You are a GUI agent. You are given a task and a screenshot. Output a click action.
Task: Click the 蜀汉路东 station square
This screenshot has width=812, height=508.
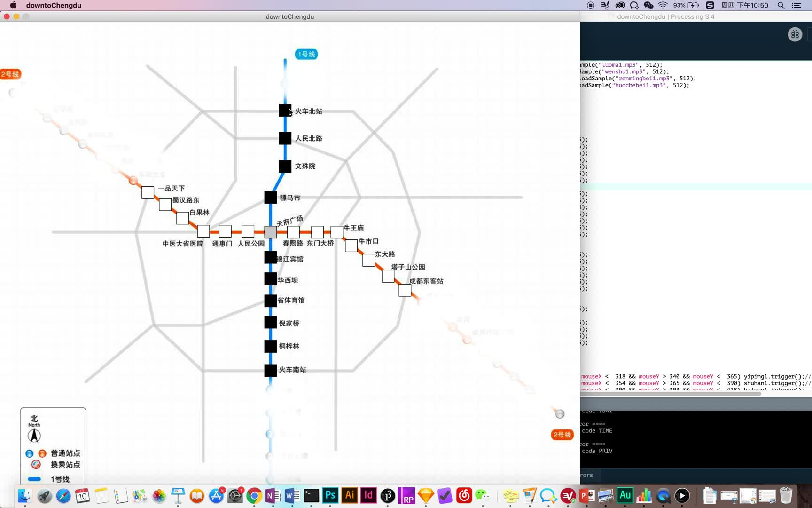(x=165, y=205)
